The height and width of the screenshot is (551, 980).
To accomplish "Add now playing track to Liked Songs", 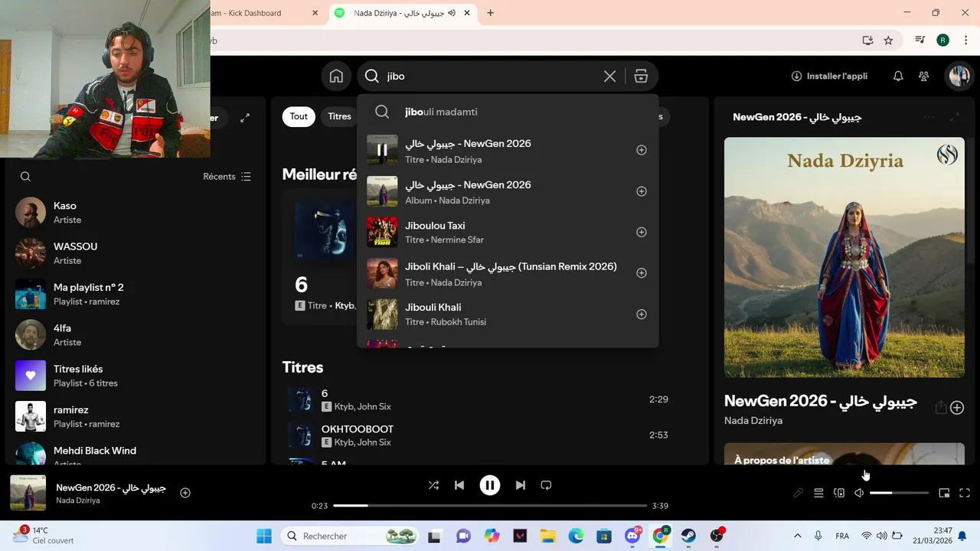I will pyautogui.click(x=185, y=493).
